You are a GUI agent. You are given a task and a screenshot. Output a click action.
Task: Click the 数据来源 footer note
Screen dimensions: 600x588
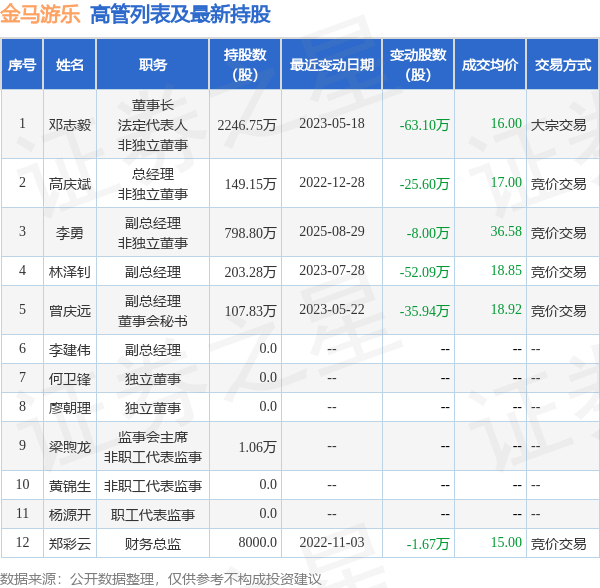point(161,579)
